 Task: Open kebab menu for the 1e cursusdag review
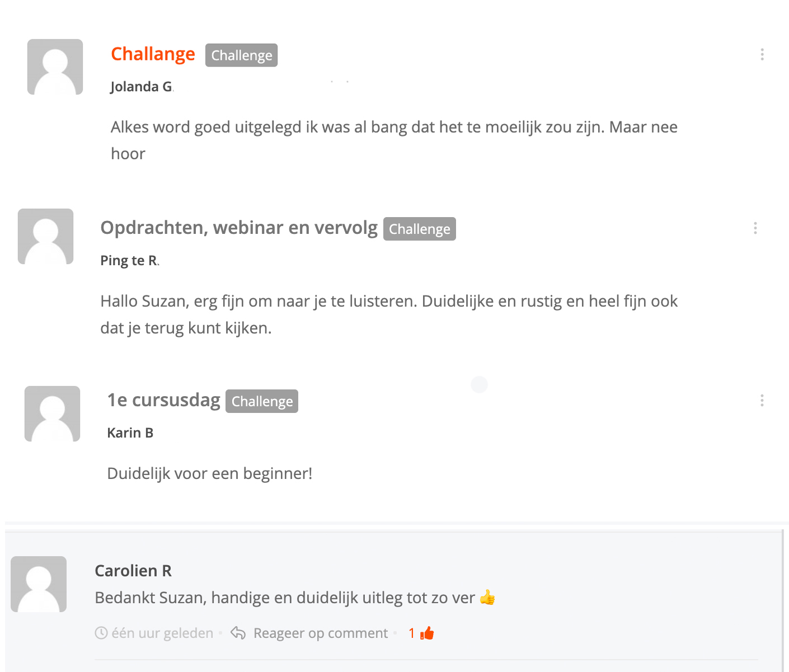pyautogui.click(x=762, y=401)
